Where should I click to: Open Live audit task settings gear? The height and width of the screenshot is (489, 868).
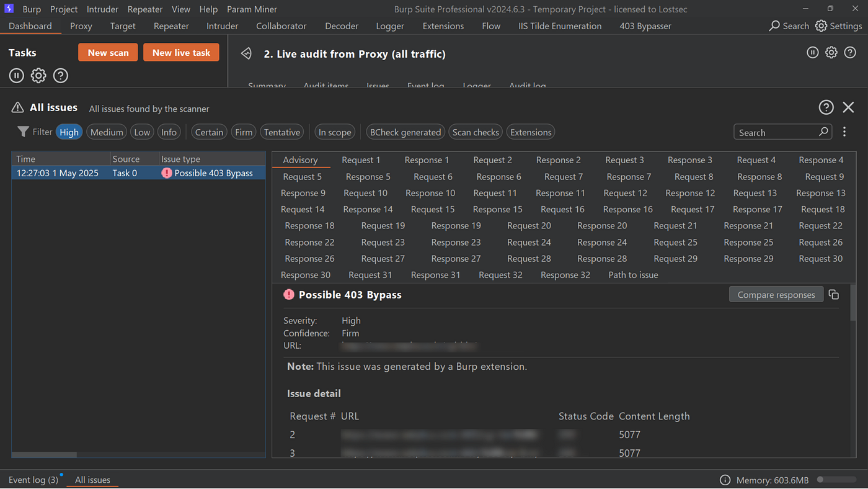click(831, 53)
